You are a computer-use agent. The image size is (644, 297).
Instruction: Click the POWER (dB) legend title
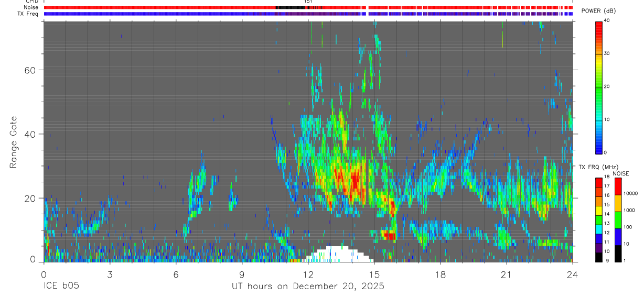coord(598,11)
